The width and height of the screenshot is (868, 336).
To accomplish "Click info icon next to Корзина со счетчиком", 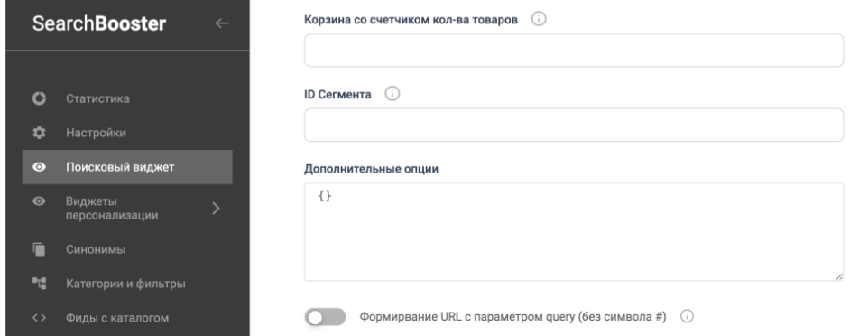I will (x=539, y=19).
